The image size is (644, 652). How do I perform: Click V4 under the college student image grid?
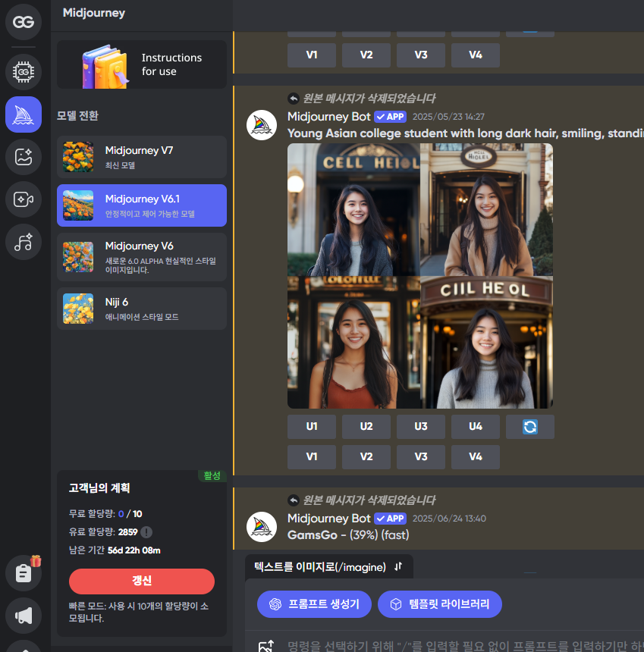coord(476,457)
